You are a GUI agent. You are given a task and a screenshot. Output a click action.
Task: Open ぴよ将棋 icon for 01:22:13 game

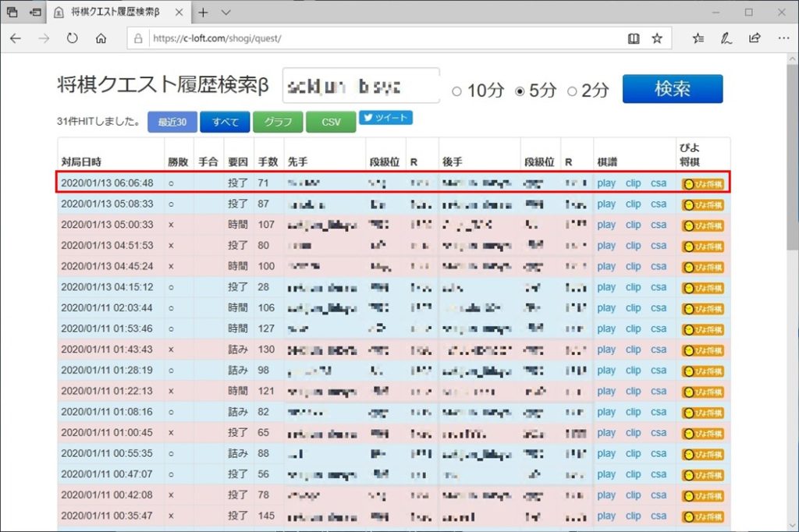(703, 392)
